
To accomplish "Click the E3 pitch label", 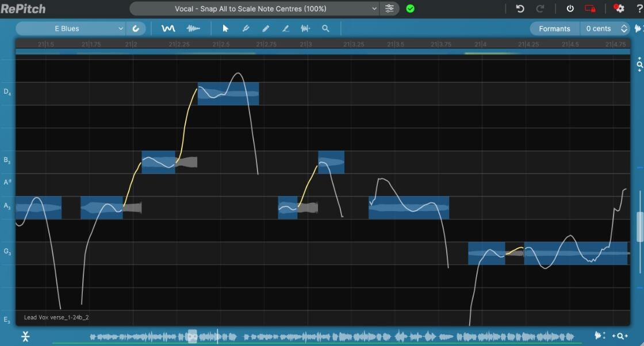I will 7,320.
